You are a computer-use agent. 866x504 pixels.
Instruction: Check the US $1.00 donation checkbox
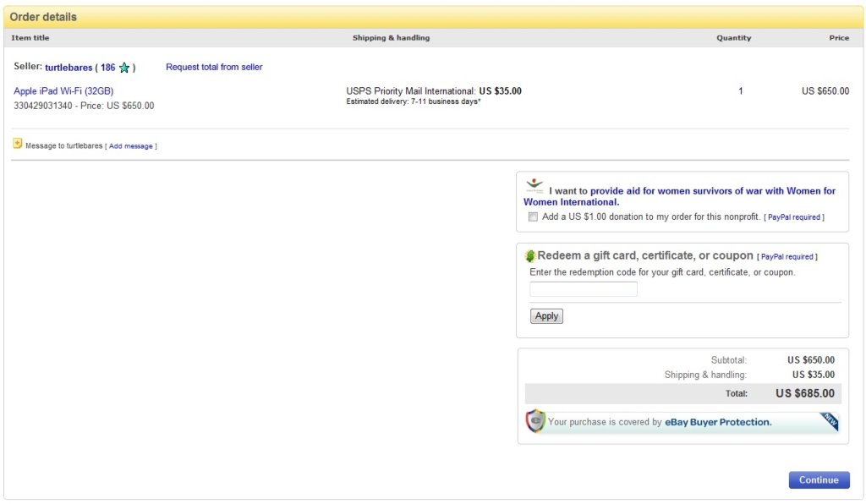(x=533, y=217)
